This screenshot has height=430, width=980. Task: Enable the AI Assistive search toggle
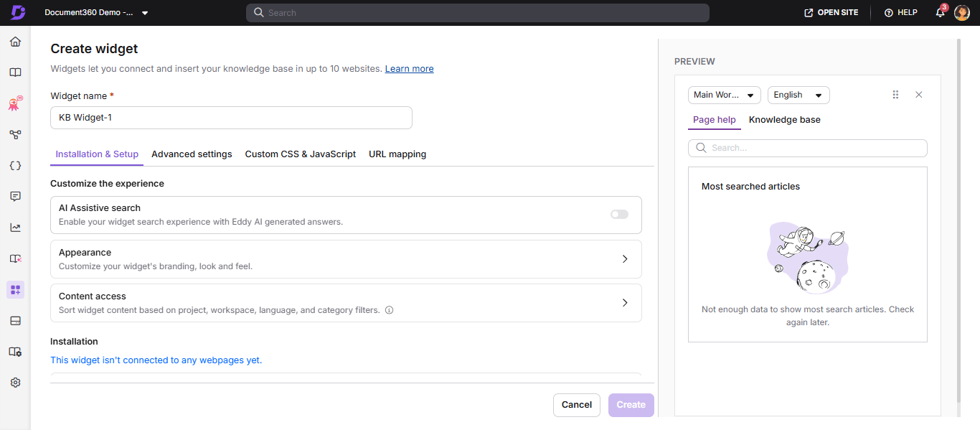point(619,215)
